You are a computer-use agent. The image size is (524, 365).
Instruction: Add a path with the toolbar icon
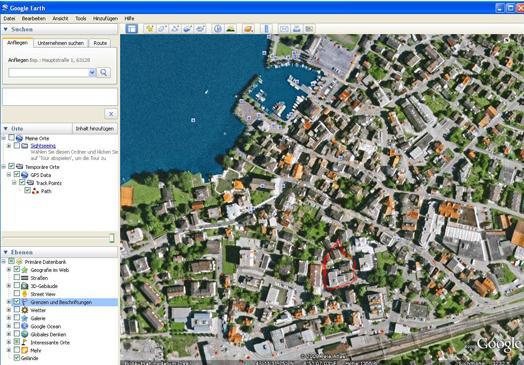[x=175, y=28]
